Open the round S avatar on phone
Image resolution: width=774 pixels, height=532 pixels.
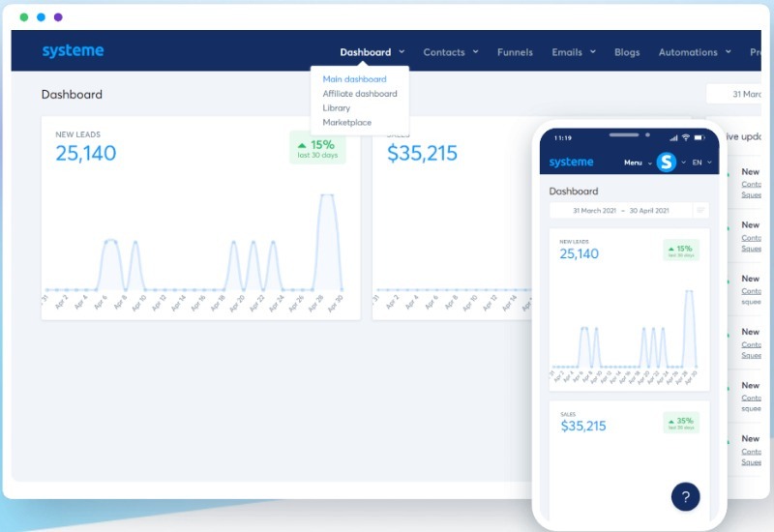[x=666, y=162]
